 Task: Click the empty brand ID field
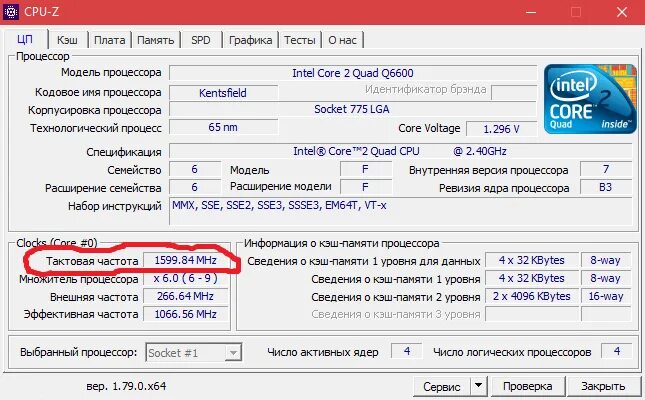click(x=514, y=93)
